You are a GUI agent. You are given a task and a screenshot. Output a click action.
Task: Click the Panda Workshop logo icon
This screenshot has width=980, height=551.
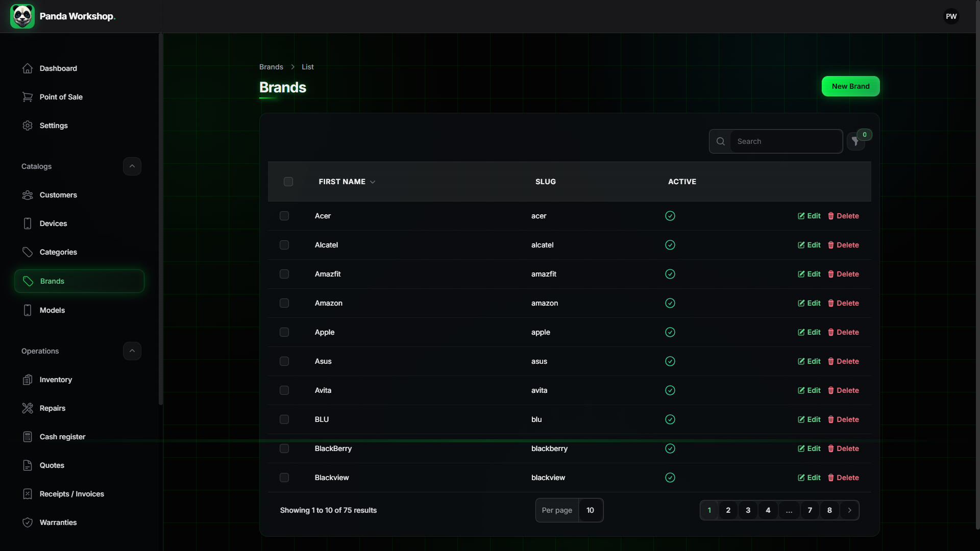pyautogui.click(x=22, y=16)
